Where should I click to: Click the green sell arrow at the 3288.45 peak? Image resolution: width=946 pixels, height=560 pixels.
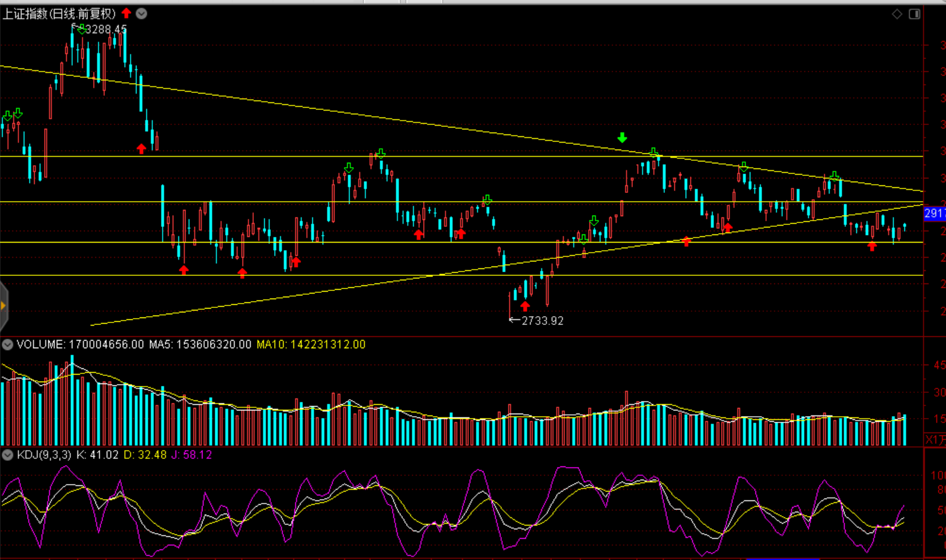[82, 29]
